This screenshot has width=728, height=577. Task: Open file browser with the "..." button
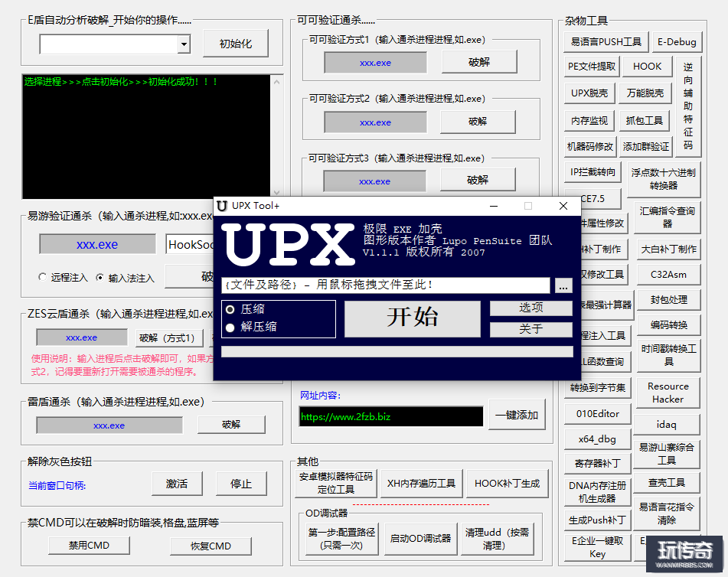click(563, 285)
